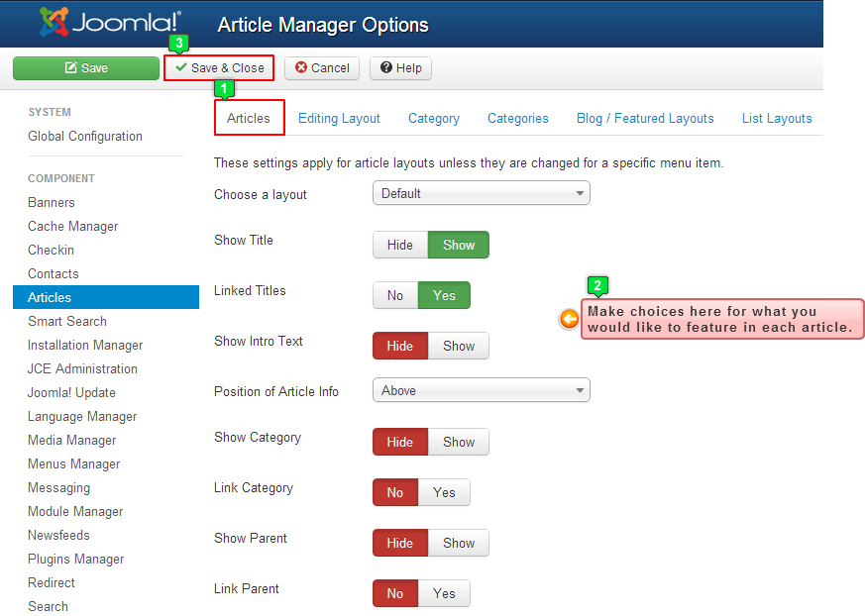Open Installation Manager link
This screenshot has height=616, width=865.
pos(85,346)
